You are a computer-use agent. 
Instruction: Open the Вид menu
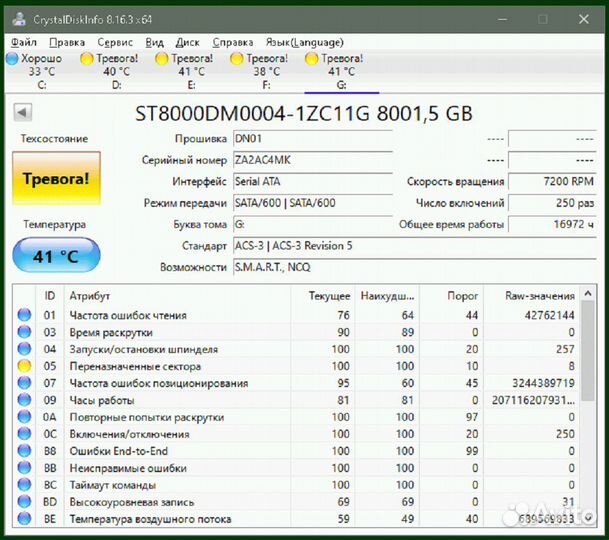point(154,42)
